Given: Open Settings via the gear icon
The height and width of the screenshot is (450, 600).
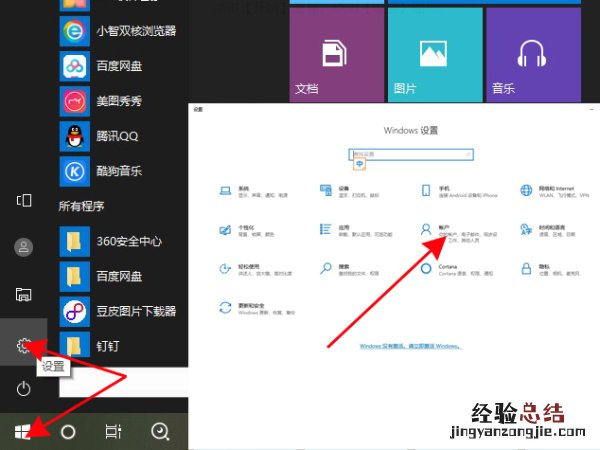Looking at the screenshot, I should click(24, 346).
